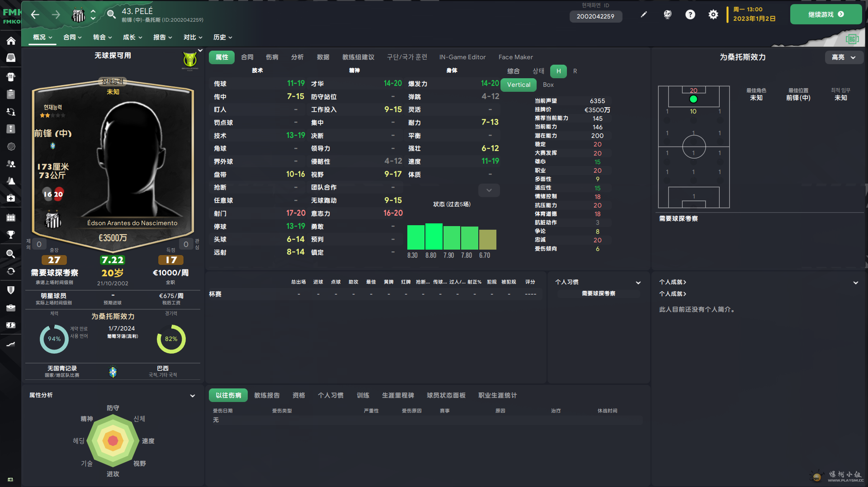Click the Santos club badge in header
The image size is (868, 487).
[x=79, y=16]
